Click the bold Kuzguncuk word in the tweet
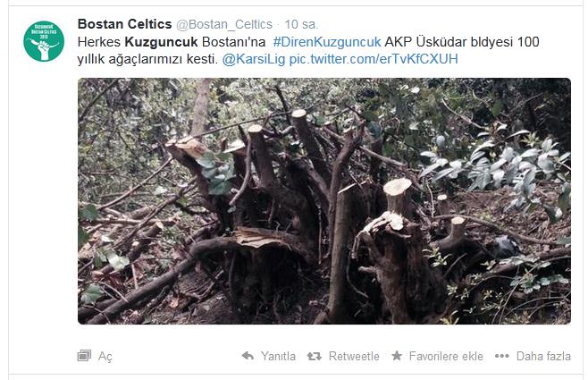Image resolution: width=588 pixels, height=380 pixels. click(x=161, y=42)
